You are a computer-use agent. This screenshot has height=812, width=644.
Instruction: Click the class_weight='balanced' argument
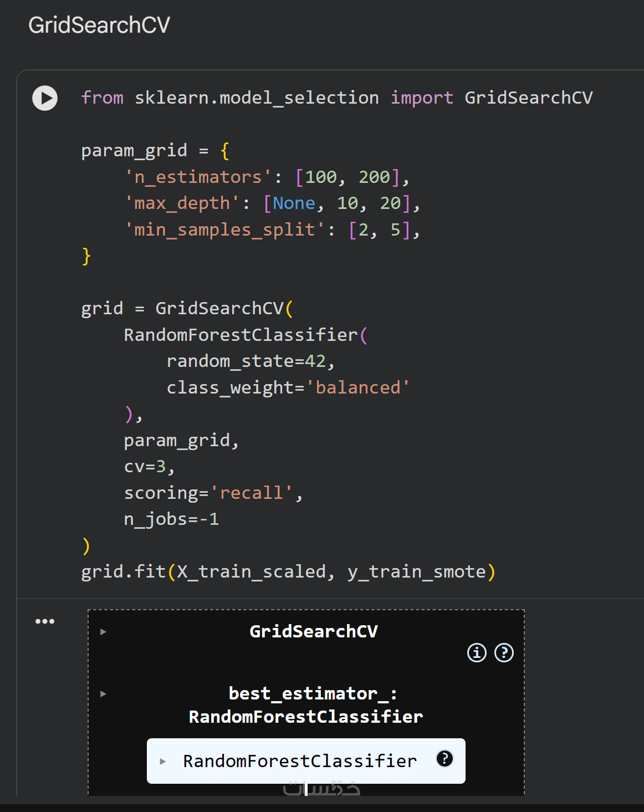pos(288,388)
